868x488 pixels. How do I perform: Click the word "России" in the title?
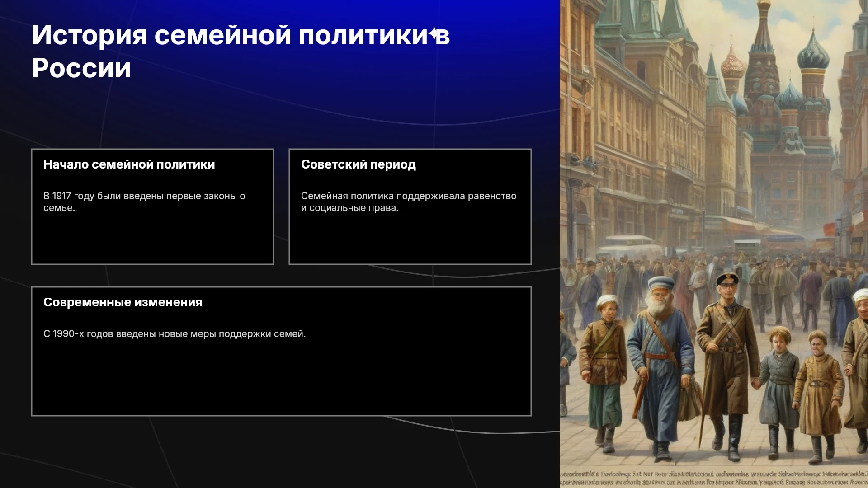[x=81, y=68]
